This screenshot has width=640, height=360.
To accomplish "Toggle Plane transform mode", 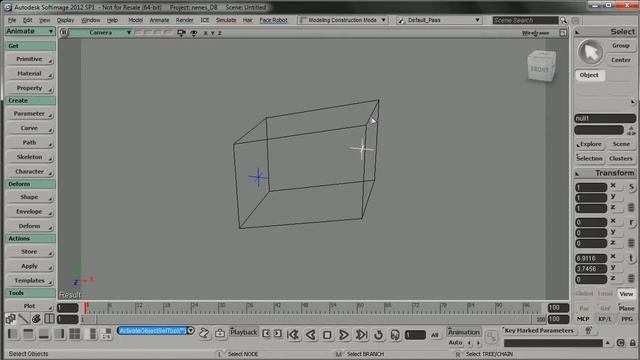I will [x=626, y=308].
